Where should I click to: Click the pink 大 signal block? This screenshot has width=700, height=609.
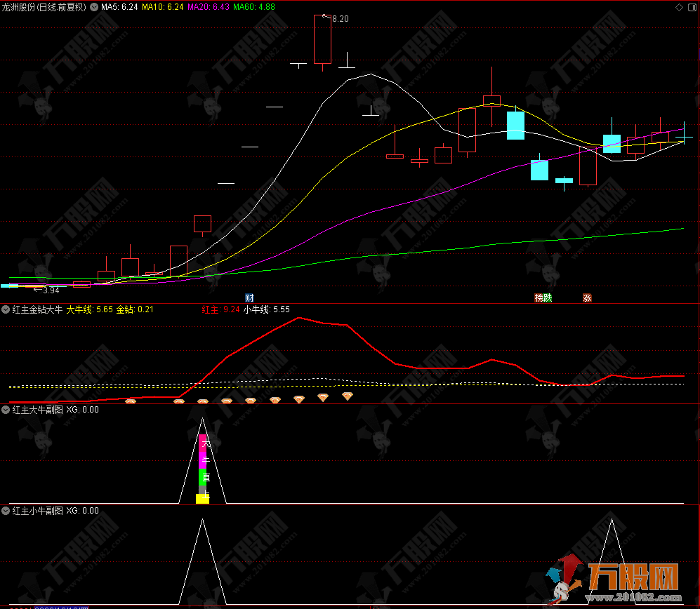point(203,443)
